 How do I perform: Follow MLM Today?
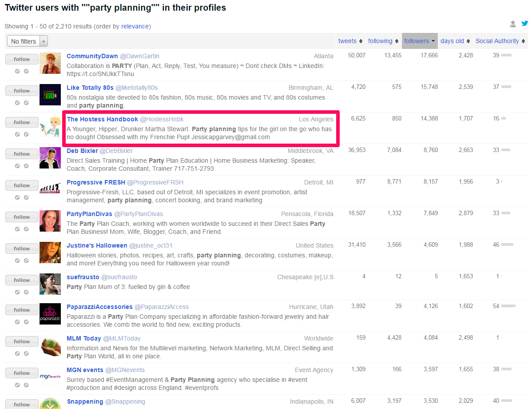tap(22, 341)
